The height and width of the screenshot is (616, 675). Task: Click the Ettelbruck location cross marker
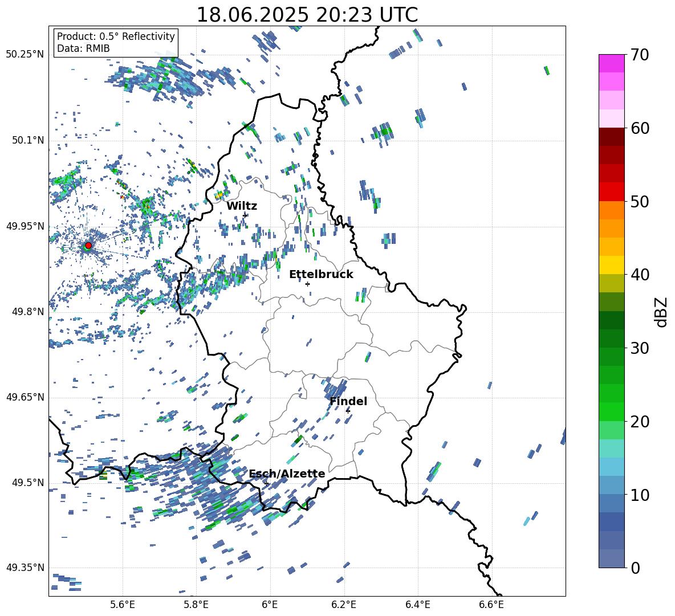(x=307, y=284)
